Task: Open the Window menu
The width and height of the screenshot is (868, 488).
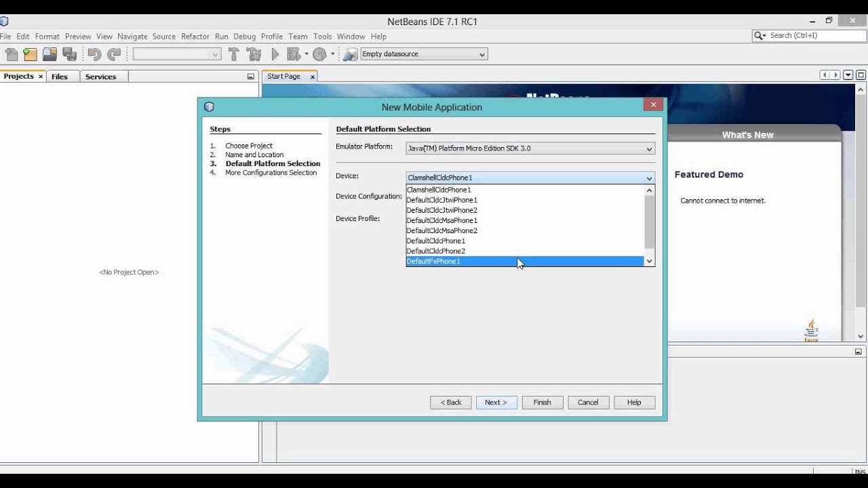Action: [351, 37]
